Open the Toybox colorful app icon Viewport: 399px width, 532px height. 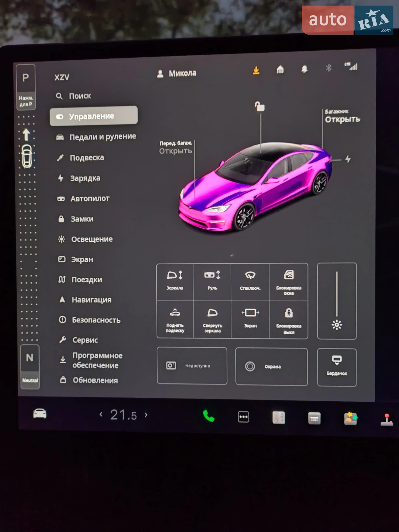click(351, 418)
